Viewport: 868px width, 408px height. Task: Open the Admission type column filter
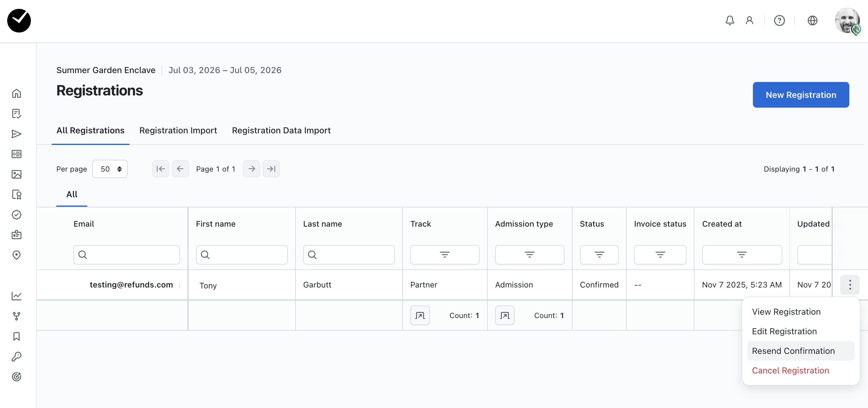pyautogui.click(x=529, y=254)
